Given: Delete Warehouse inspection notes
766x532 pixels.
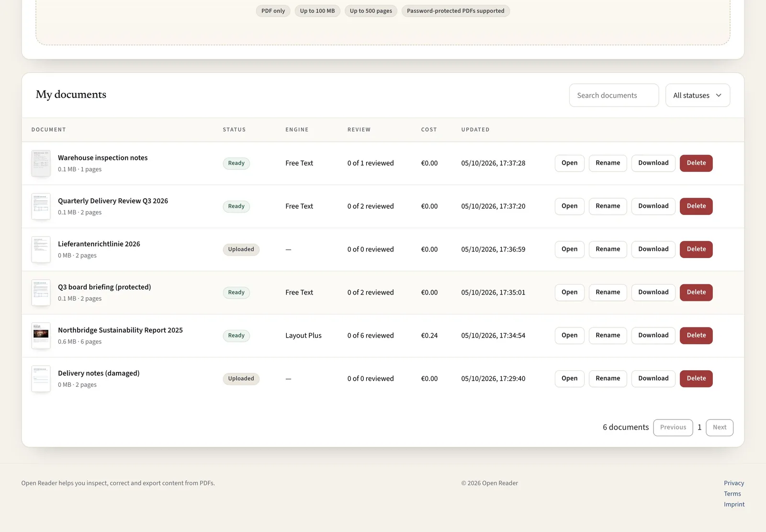Looking at the screenshot, I should (x=696, y=163).
